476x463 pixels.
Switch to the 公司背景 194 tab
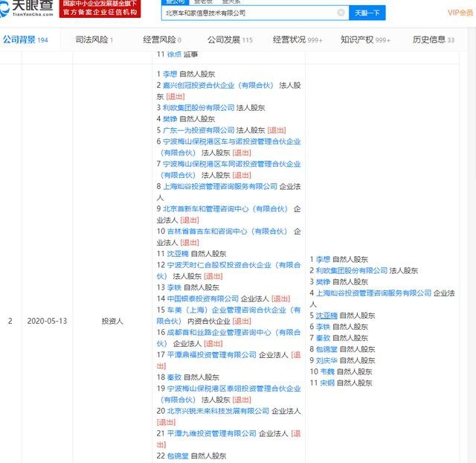(x=25, y=39)
